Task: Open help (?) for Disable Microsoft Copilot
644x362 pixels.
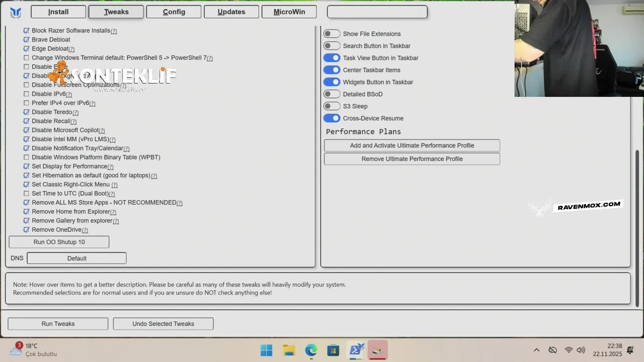Action: (x=102, y=131)
